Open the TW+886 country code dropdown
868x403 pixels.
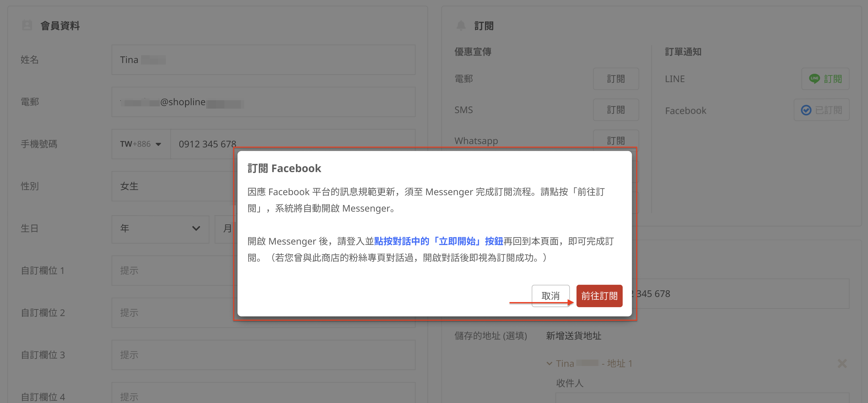tap(141, 144)
